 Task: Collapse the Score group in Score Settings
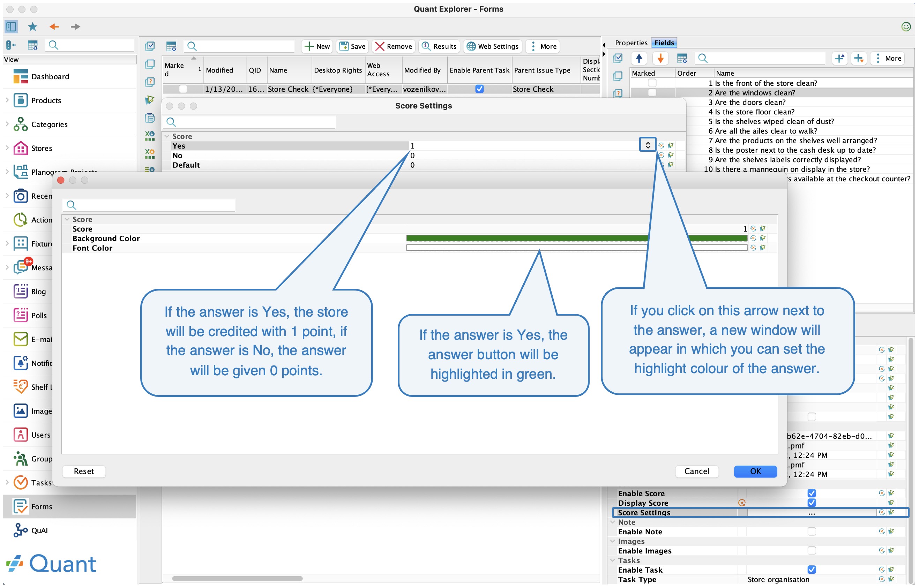(x=166, y=136)
